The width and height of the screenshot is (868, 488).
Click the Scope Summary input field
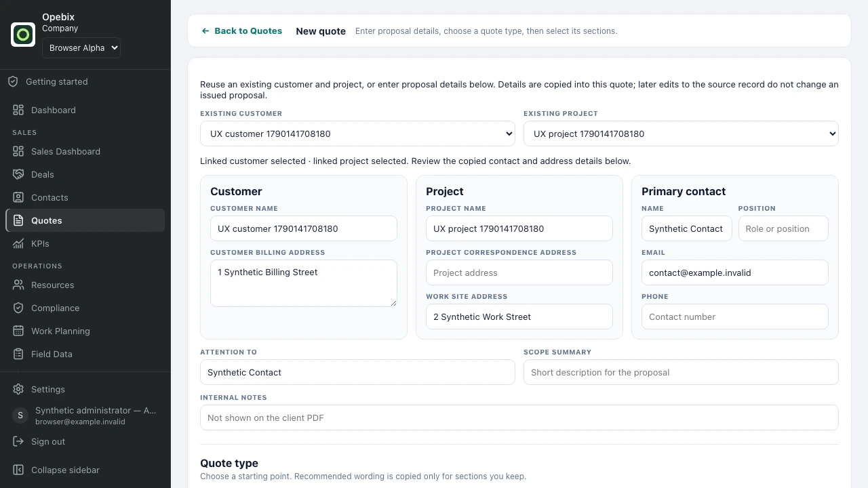(681, 372)
